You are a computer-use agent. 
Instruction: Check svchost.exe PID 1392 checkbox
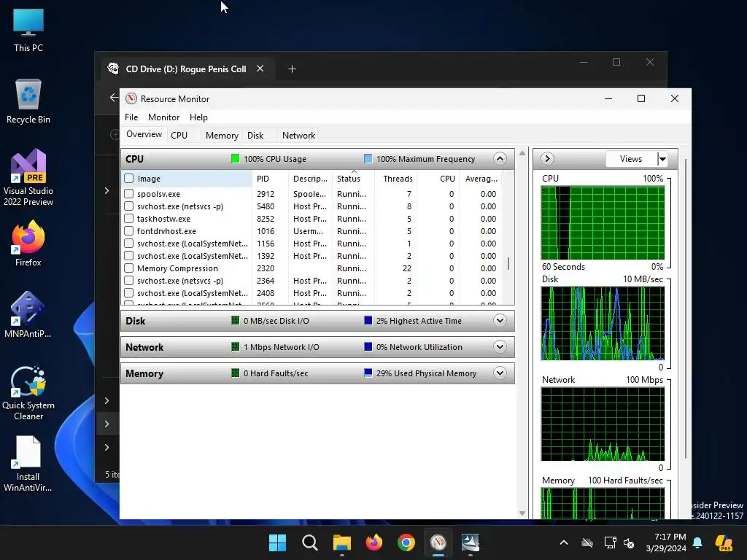[128, 256]
